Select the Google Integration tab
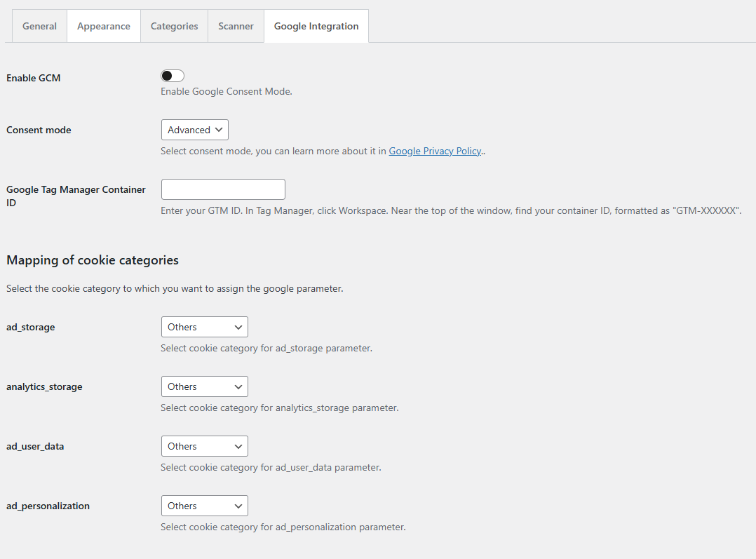The height and width of the screenshot is (559, 756). point(316,26)
